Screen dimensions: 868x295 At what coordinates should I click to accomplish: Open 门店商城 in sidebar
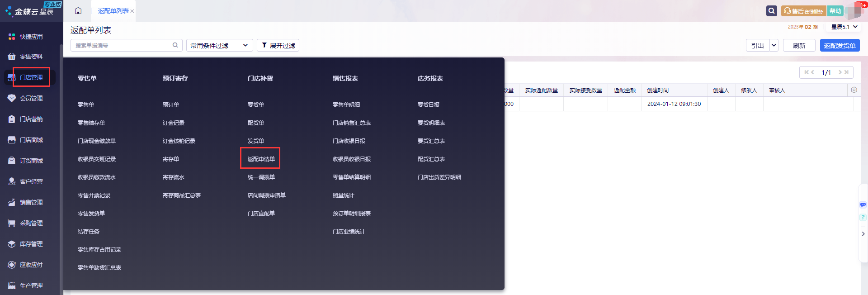(x=31, y=140)
